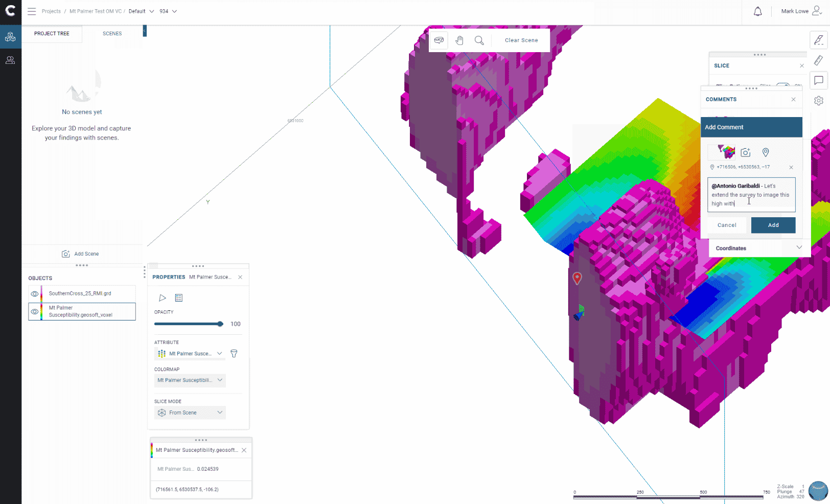Play the properties animation arrow

[163, 298]
